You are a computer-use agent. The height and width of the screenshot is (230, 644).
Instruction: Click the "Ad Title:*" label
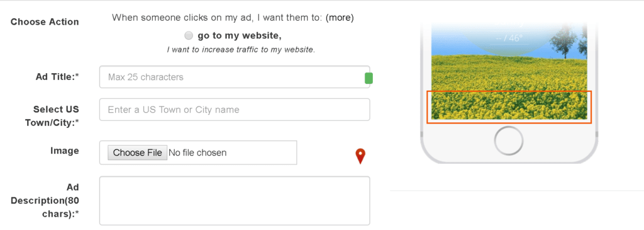(57, 77)
